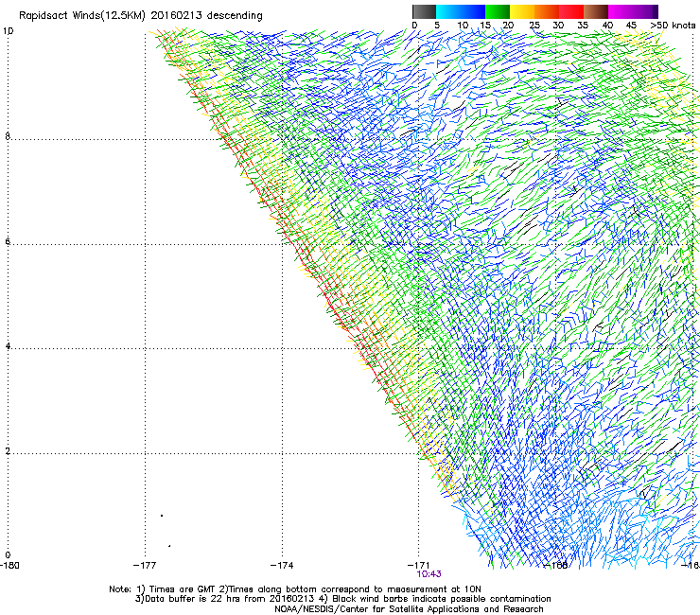Image resolution: width=700 pixels, height=615 pixels.
Task: Click the green 15-20 knots color swatch
Action: tap(498, 11)
